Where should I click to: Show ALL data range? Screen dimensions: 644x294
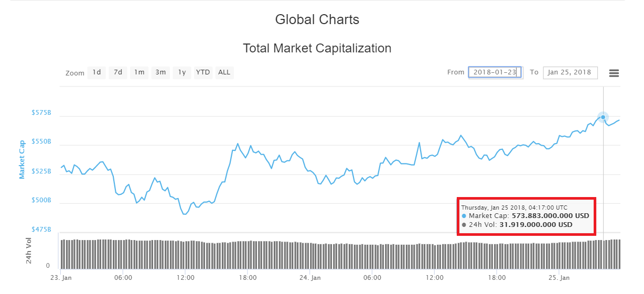click(x=224, y=72)
